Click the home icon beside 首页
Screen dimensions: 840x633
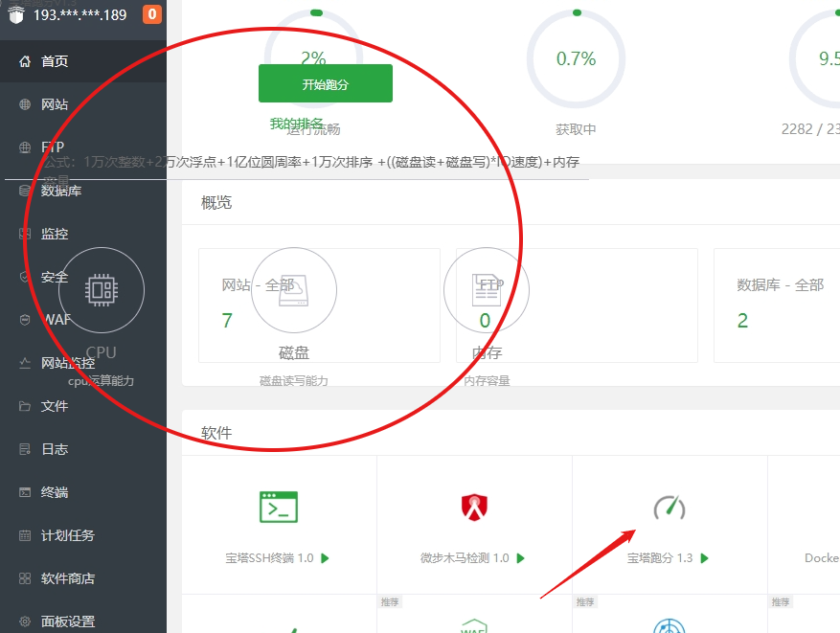(x=25, y=61)
